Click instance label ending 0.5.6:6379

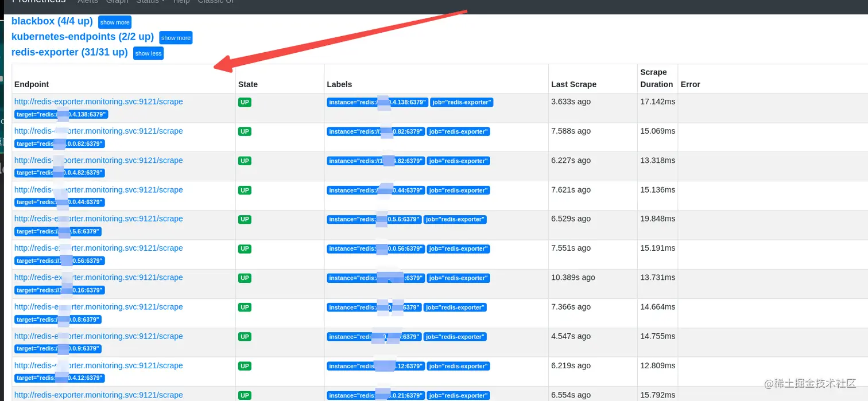(374, 220)
